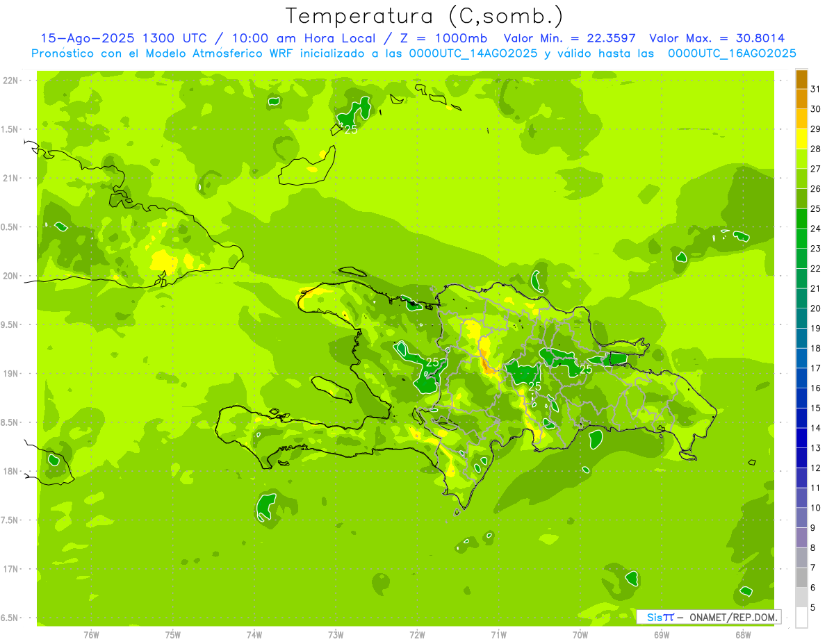Click the 'SisTT – ONAMET/REP.DOM.' credit box

pos(708,617)
